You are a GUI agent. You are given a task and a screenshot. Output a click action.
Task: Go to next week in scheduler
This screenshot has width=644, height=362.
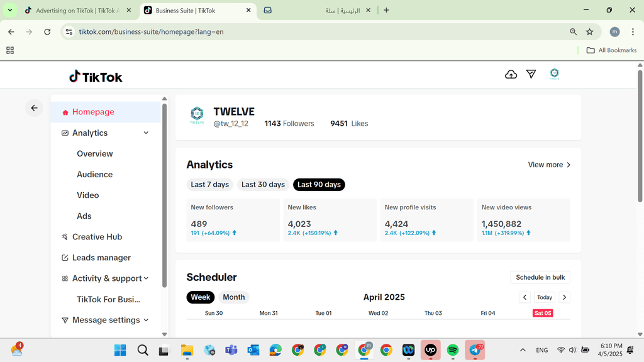click(x=564, y=297)
